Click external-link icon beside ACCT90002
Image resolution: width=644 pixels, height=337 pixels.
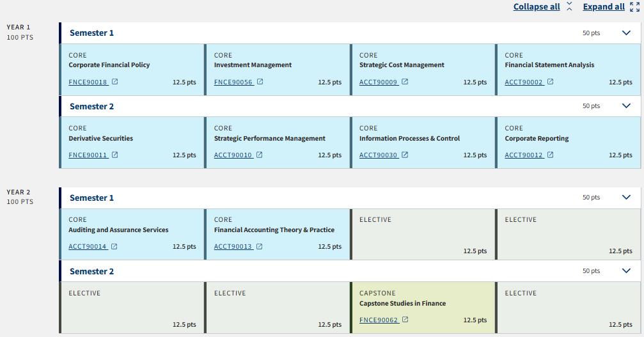pyautogui.click(x=551, y=82)
